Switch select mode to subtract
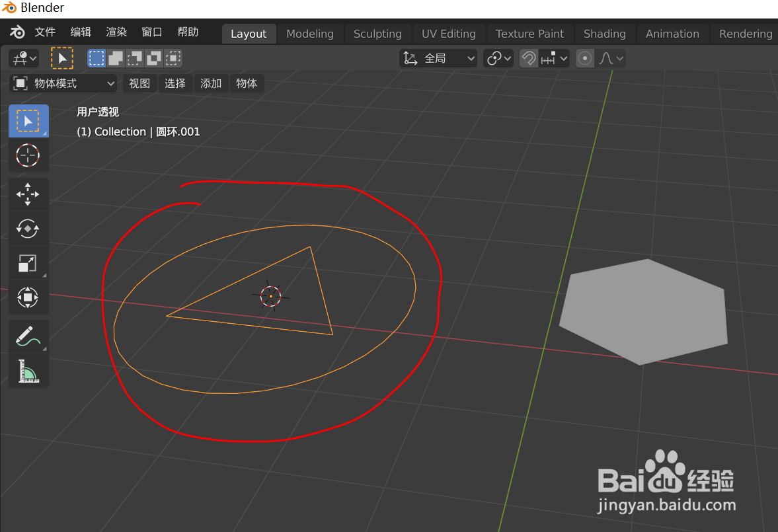This screenshot has width=778, height=532. 134,58
